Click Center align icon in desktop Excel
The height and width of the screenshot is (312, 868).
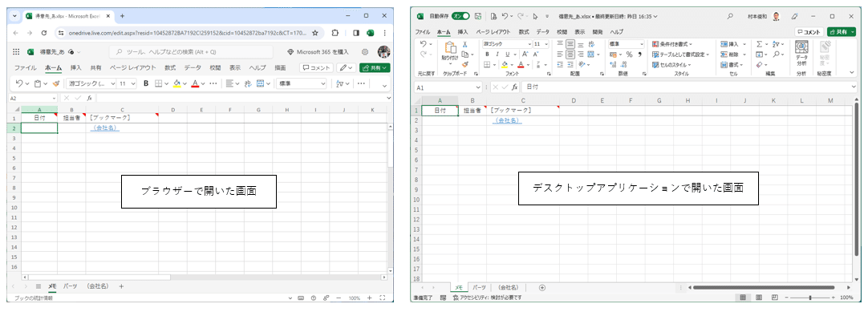pos(570,55)
